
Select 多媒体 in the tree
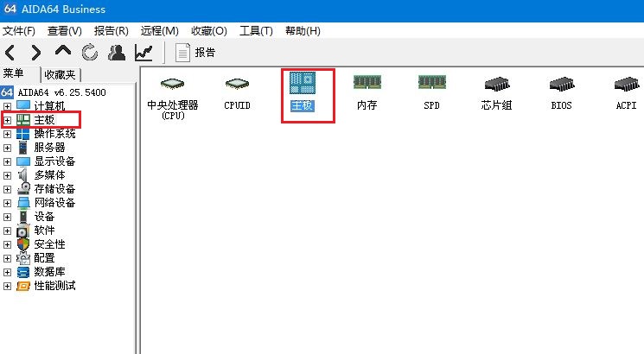point(49,175)
